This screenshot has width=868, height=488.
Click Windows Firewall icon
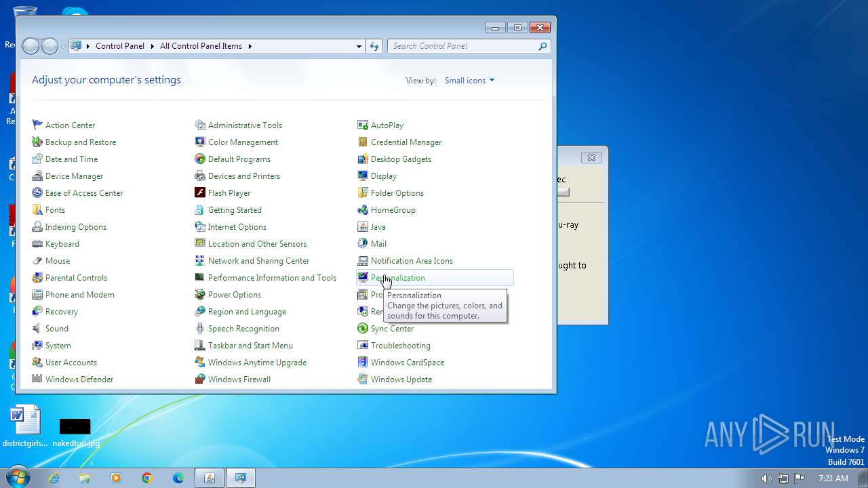point(200,379)
